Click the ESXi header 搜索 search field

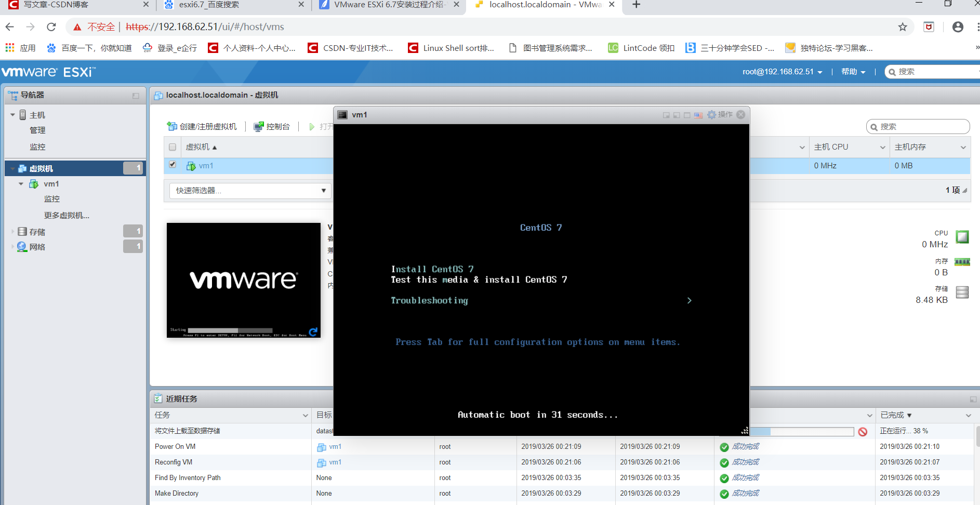pos(933,72)
